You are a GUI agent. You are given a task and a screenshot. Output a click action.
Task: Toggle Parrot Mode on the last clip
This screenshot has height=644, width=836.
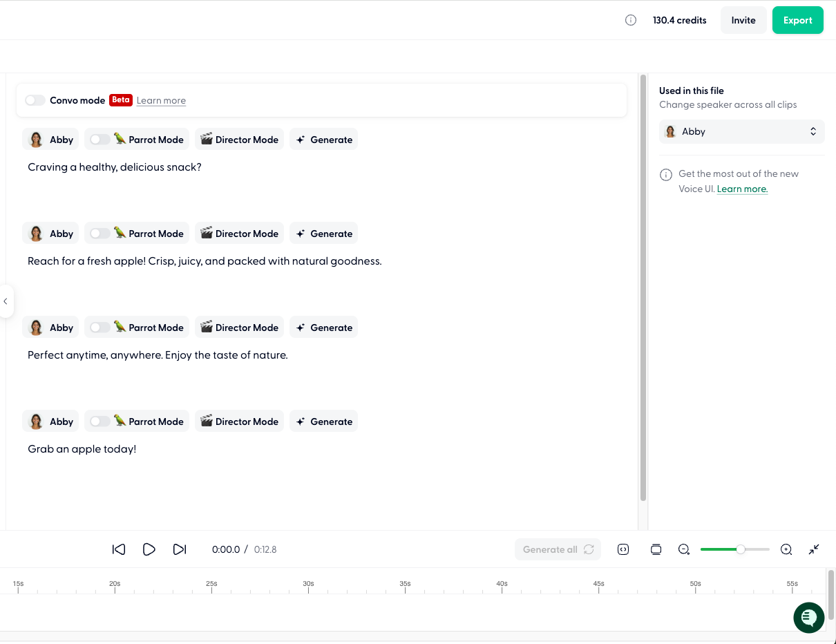(x=98, y=421)
